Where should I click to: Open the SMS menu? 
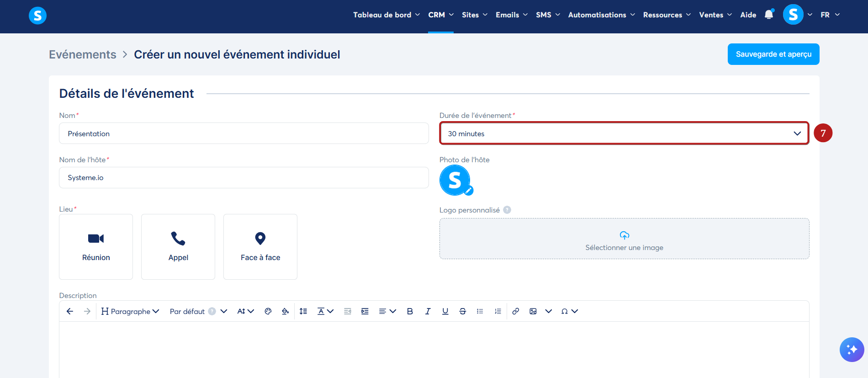click(548, 15)
